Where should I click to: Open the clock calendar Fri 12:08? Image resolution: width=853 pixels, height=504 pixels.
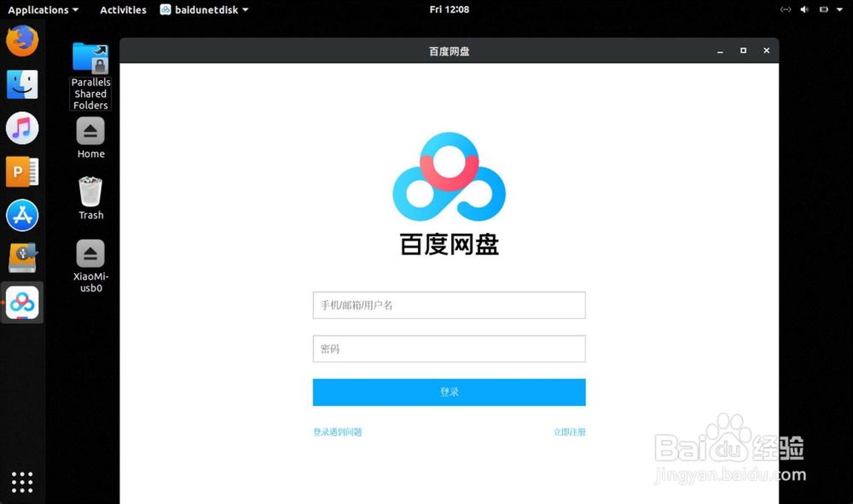[450, 9]
